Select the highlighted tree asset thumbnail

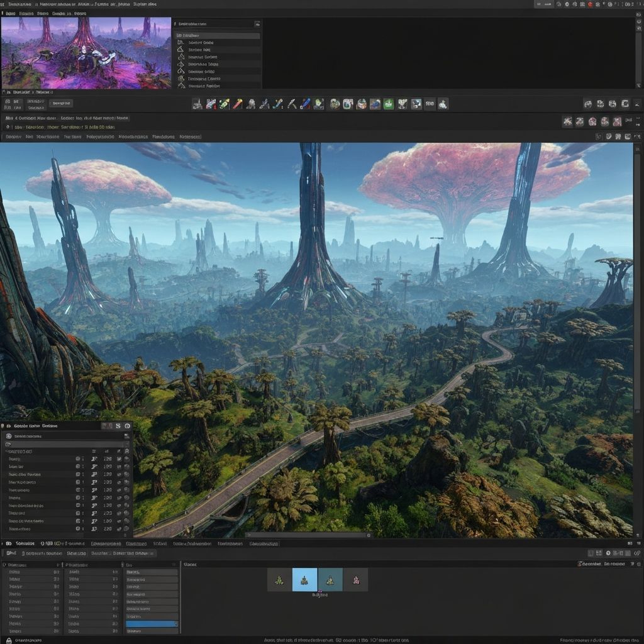pyautogui.click(x=304, y=579)
